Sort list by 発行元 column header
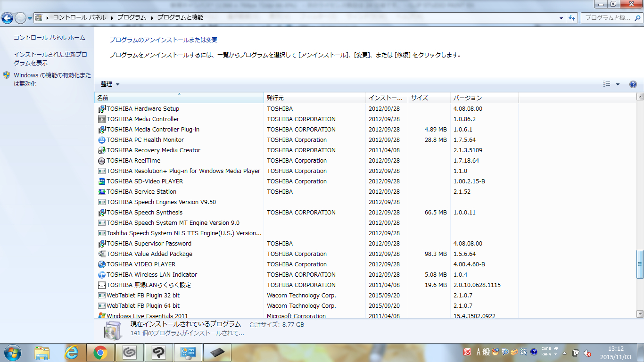Viewport: 644px width, 362px height. click(x=315, y=98)
